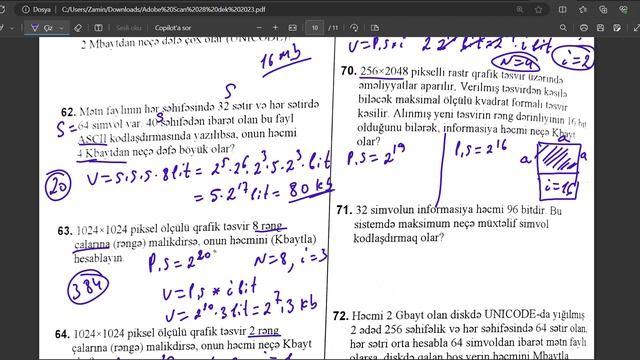The image size is (640, 360).
Task: Click the question 63 number label
Action: click(65, 231)
